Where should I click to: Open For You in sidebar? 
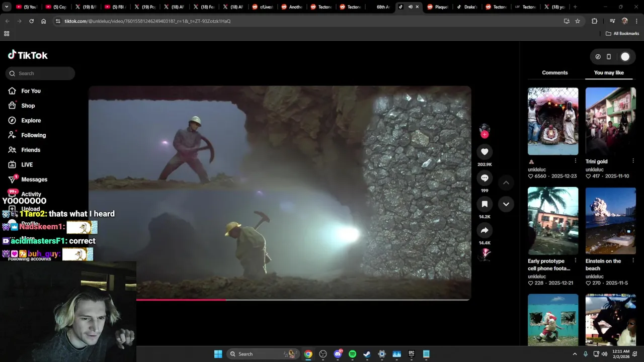pos(31,91)
